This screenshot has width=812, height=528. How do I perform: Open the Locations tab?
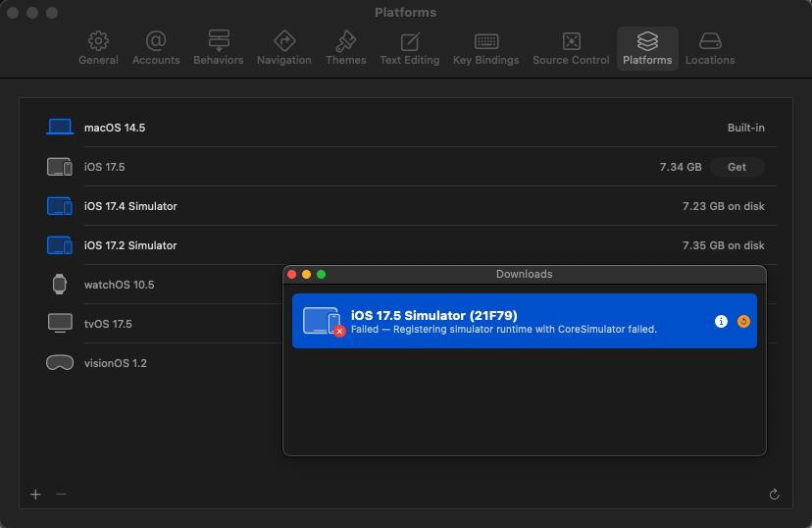[710, 48]
